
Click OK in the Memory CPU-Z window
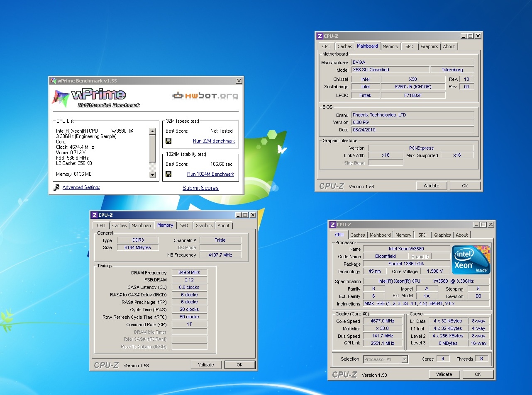239,365
